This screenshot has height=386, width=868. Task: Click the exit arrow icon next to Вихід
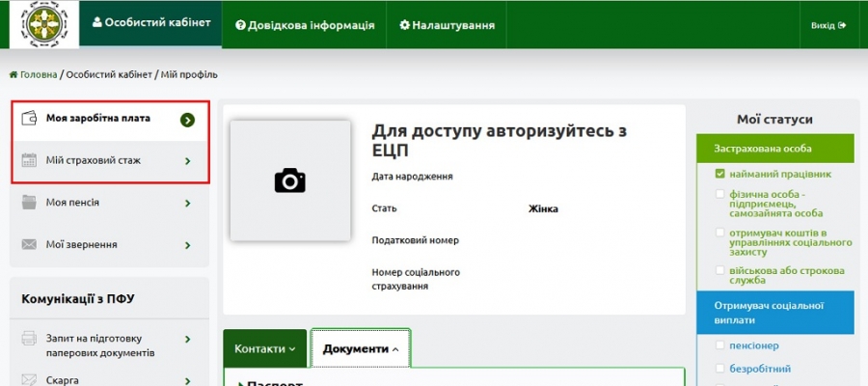click(x=842, y=25)
